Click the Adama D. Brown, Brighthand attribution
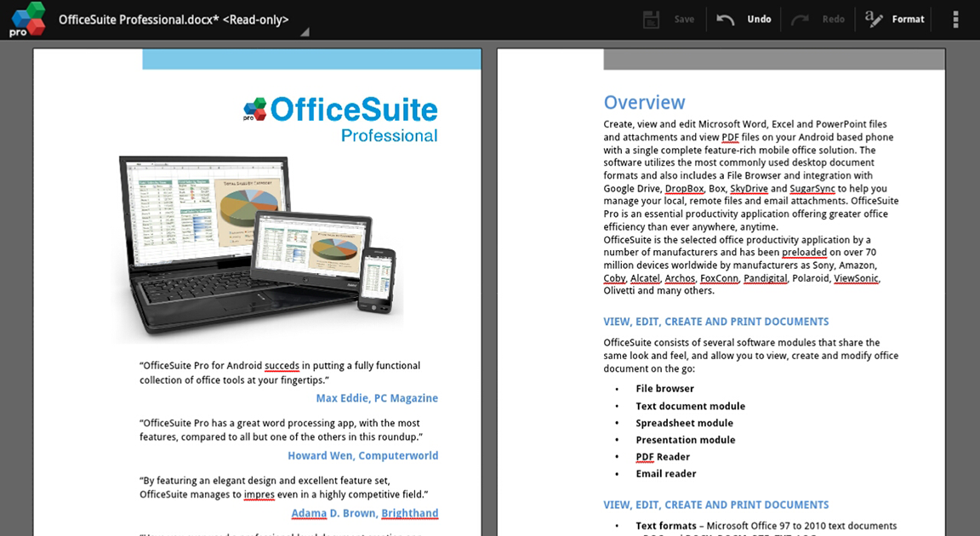This screenshot has width=980, height=536. point(365,513)
